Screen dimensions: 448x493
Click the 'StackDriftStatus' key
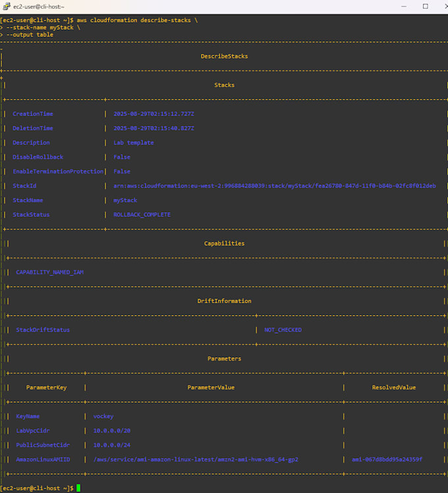(x=43, y=330)
